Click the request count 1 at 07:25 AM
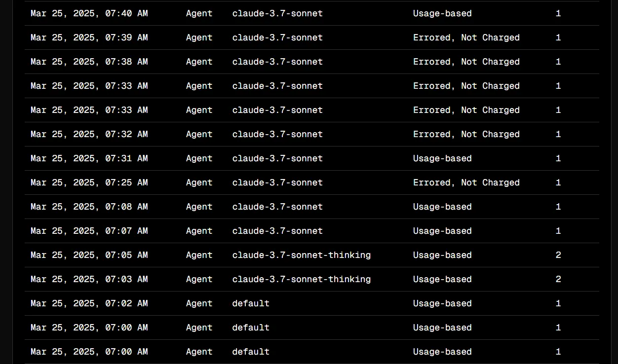 (558, 182)
